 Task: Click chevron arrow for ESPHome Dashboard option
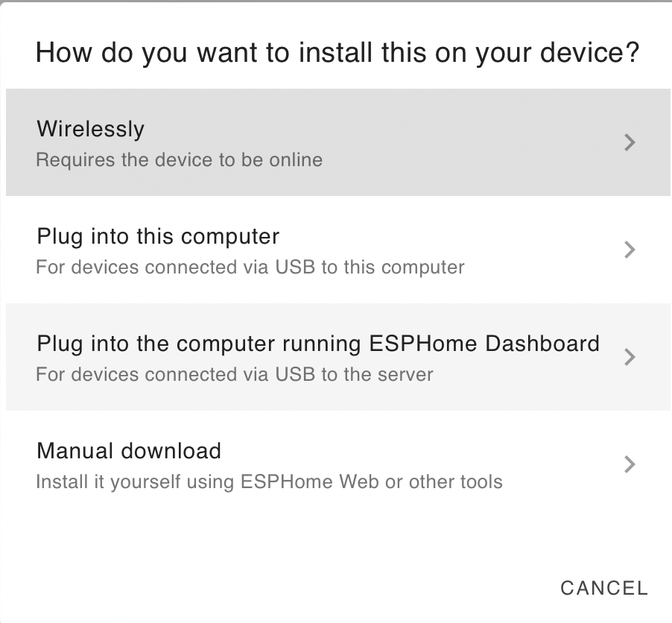629,357
